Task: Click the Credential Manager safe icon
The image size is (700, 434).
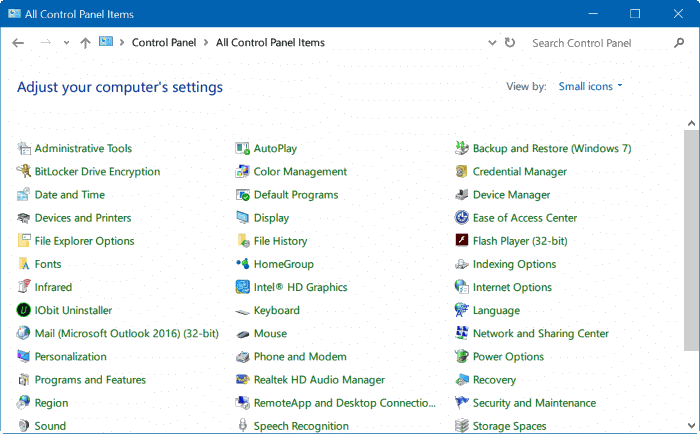Action: pos(462,171)
